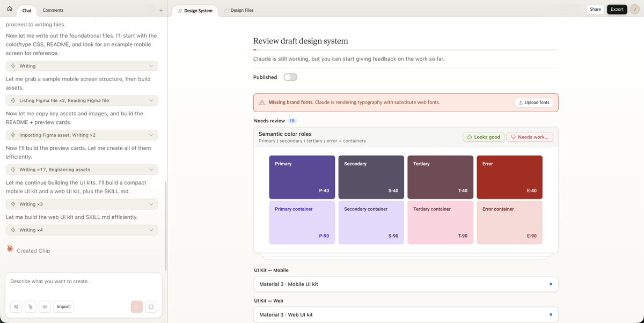Select the Tertiary T-40 swatch

[441, 177]
